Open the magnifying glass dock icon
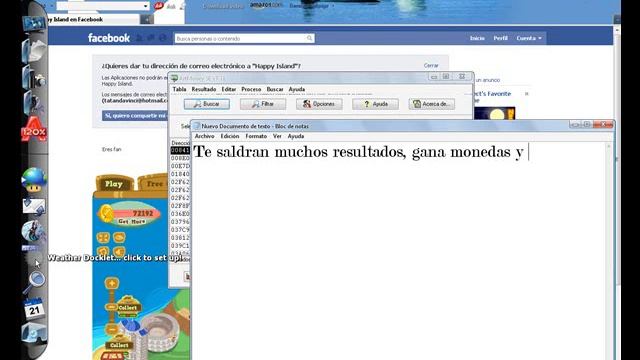This screenshot has width=640, height=360. point(34,282)
